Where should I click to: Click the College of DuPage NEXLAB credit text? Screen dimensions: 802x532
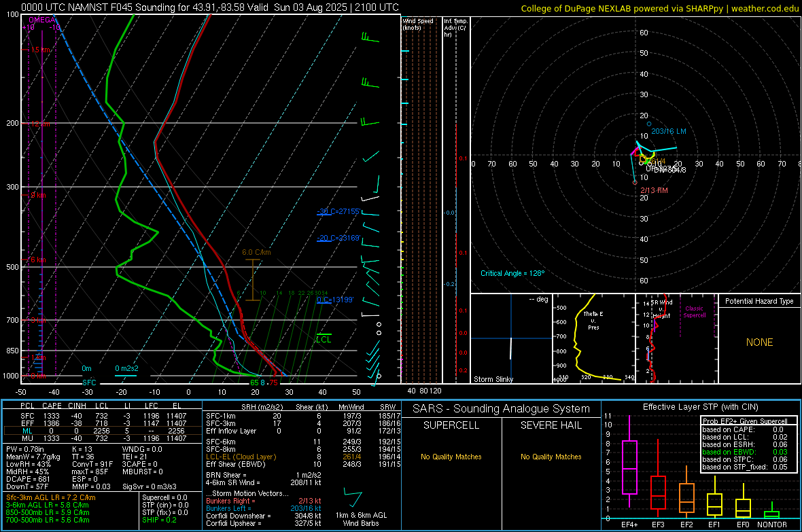(659, 8)
